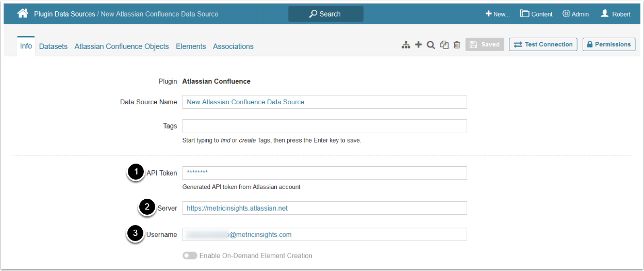The image size is (644, 271).
Task: Open the Admin gear menu
Action: [575, 14]
